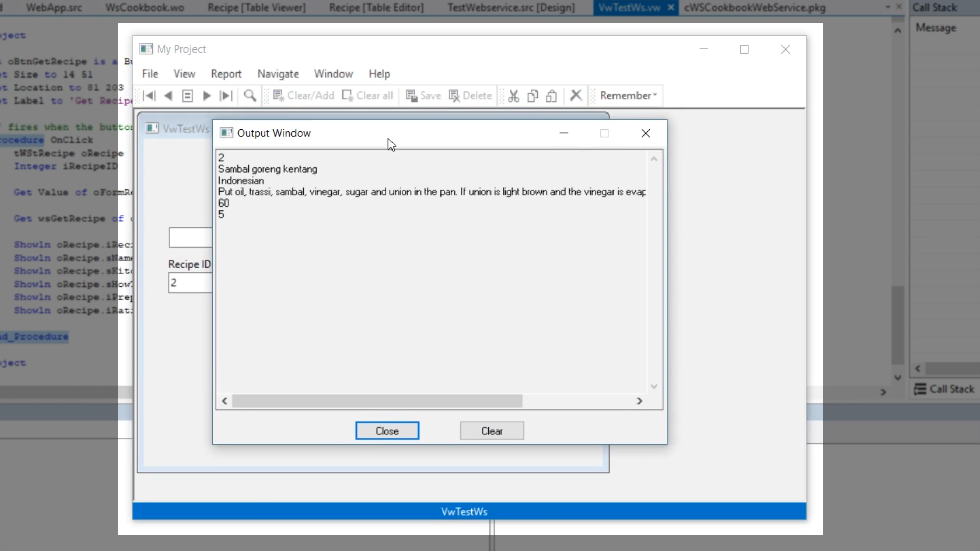Click the next record arrow
Image resolution: width=980 pixels, height=551 pixels.
(207, 96)
